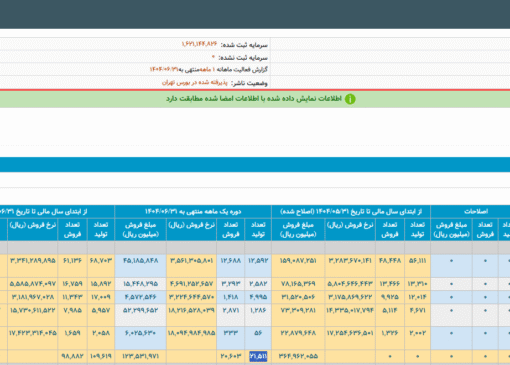The height and width of the screenshot is (365, 510).
Task: Click the اصلاحات column group header
Action: pos(476,211)
